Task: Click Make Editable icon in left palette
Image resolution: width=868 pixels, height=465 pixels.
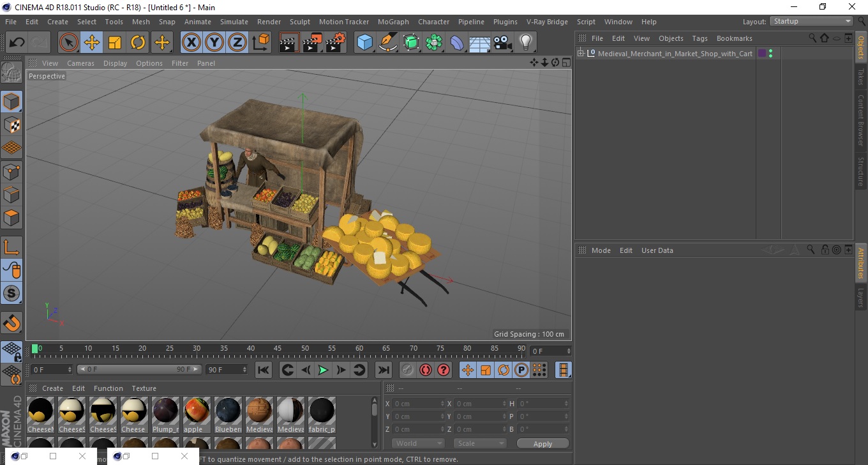Action: [x=11, y=72]
